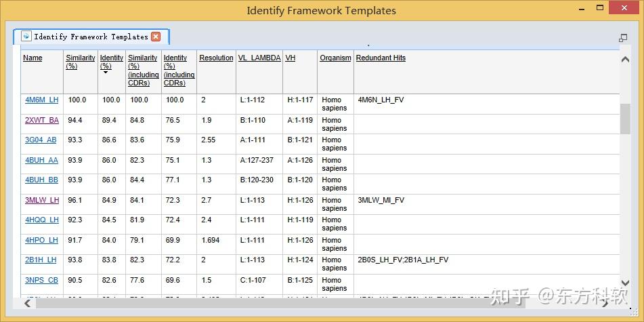Select the resolution value 2.55
The image size is (644, 322).
click(208, 140)
